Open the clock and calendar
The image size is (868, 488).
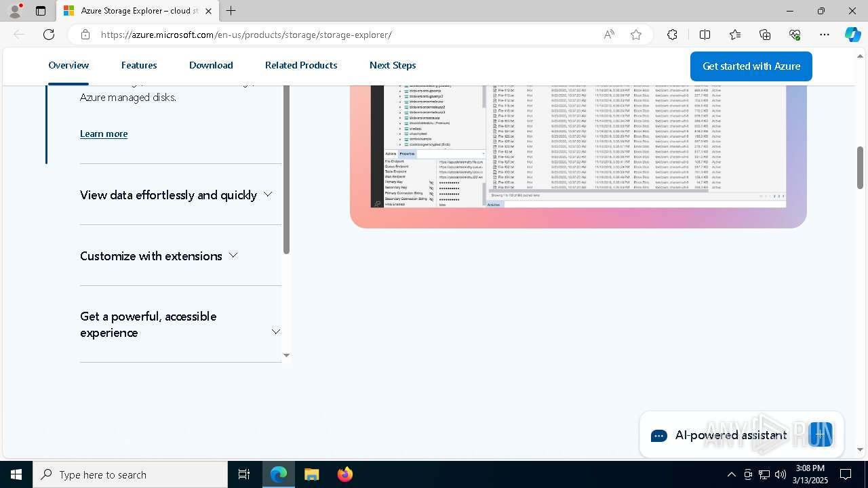(x=810, y=474)
